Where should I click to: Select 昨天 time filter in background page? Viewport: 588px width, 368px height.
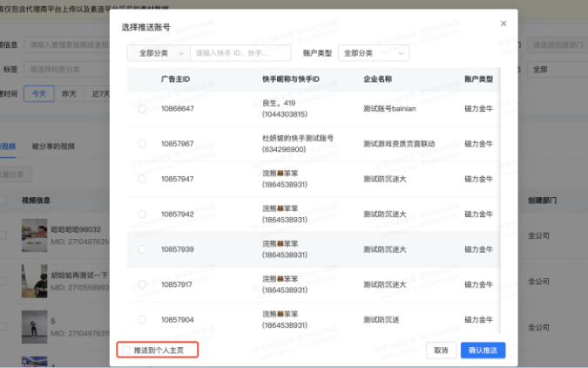69,94
